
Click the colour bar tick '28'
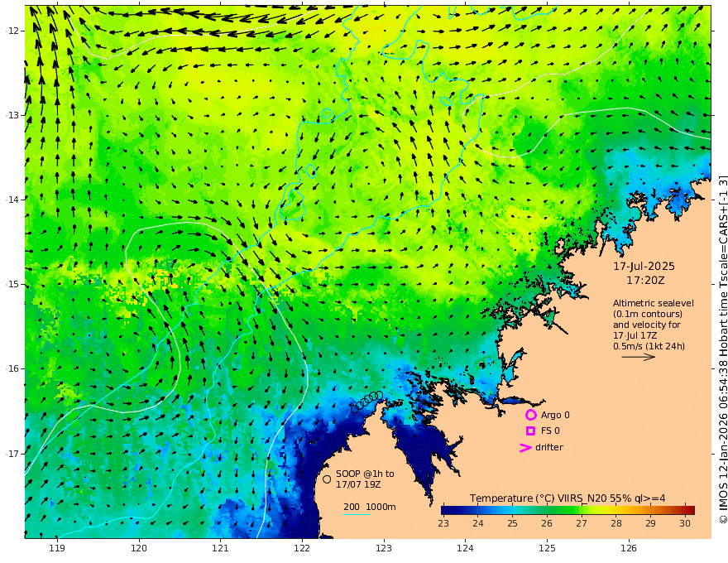[x=616, y=523]
